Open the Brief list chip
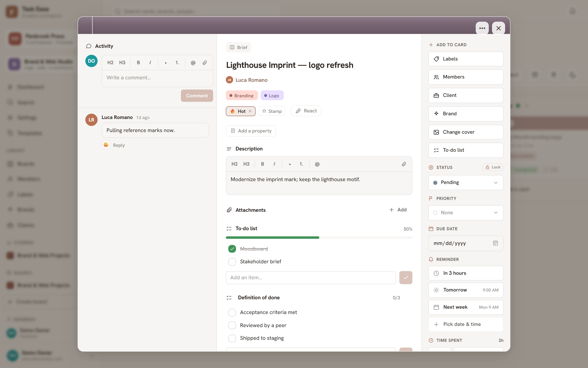Image resolution: width=588 pixels, height=368 pixels. 238,47
